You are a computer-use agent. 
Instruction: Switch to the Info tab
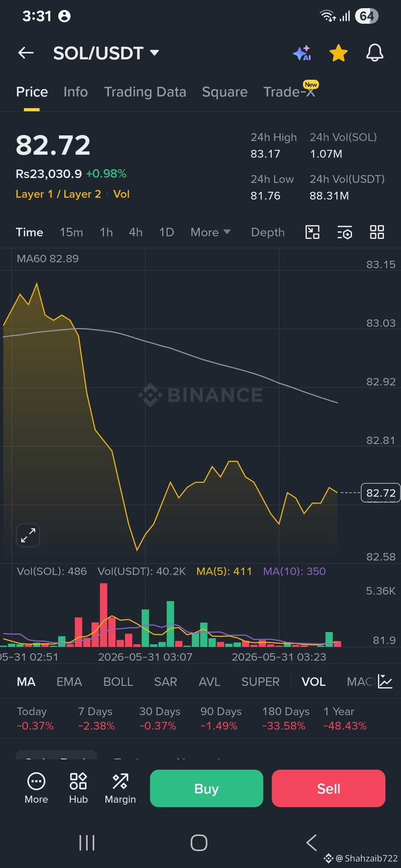click(x=75, y=92)
